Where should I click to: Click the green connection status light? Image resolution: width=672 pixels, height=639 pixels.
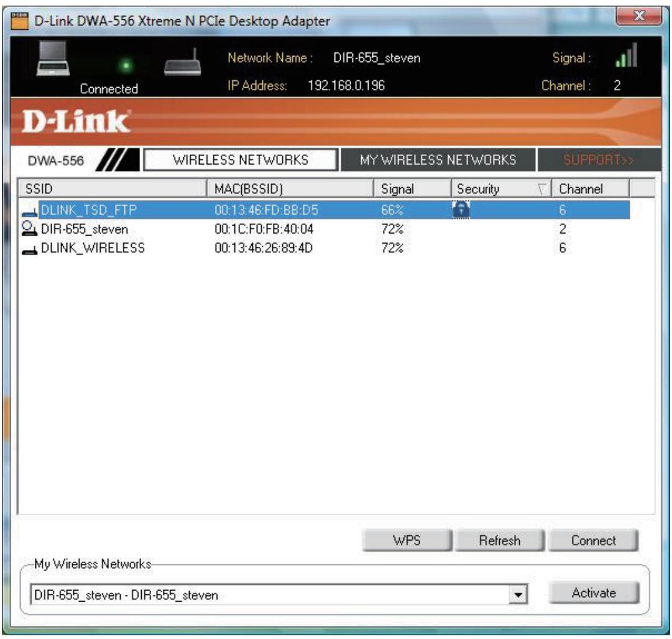point(126,65)
